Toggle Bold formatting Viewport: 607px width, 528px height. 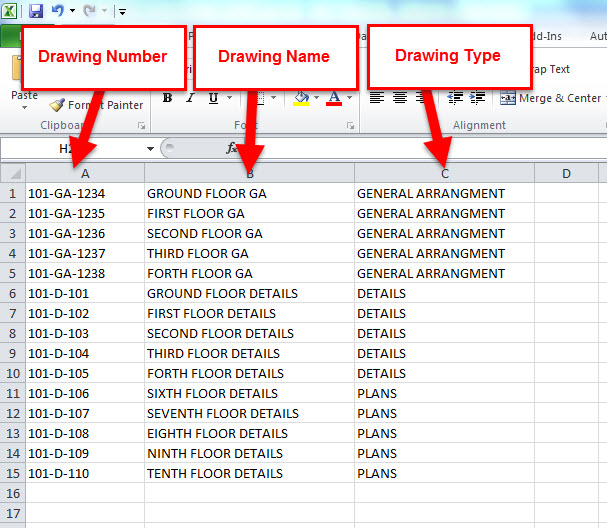[x=167, y=98]
